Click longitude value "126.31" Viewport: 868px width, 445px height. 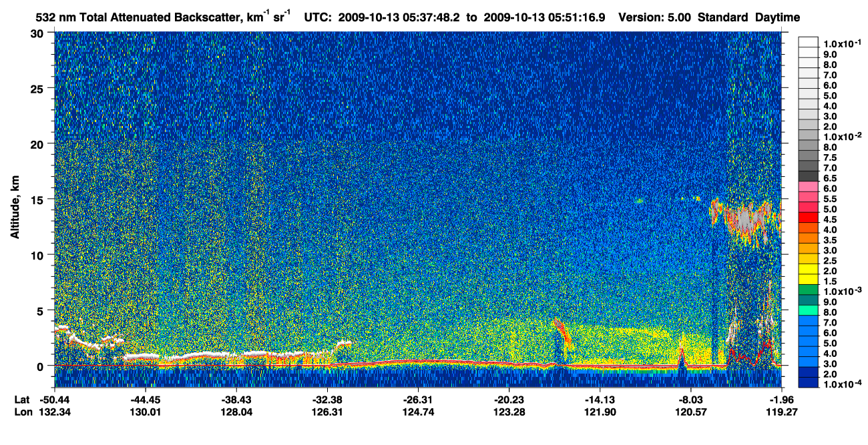coord(327,412)
